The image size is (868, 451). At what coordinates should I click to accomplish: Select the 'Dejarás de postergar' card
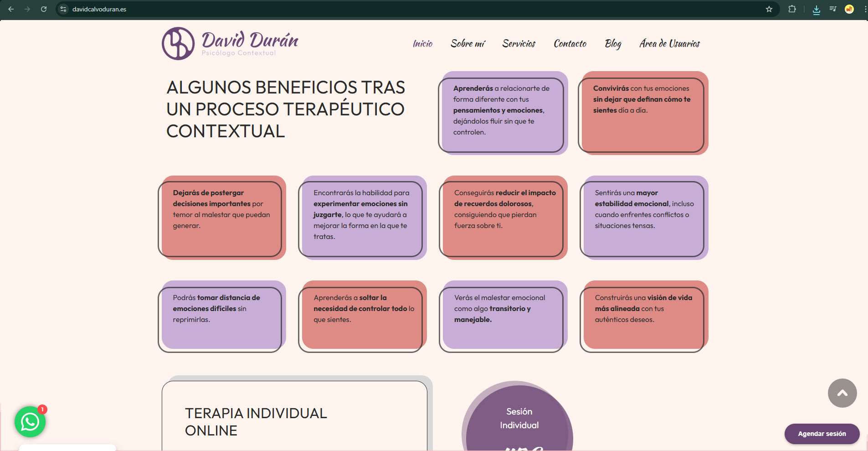[x=222, y=218]
